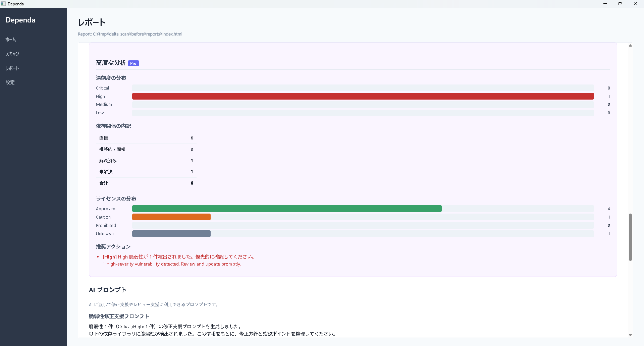The width and height of the screenshot is (644, 346).
Task: Click the scrollbar down arrow
Action: pyautogui.click(x=630, y=335)
